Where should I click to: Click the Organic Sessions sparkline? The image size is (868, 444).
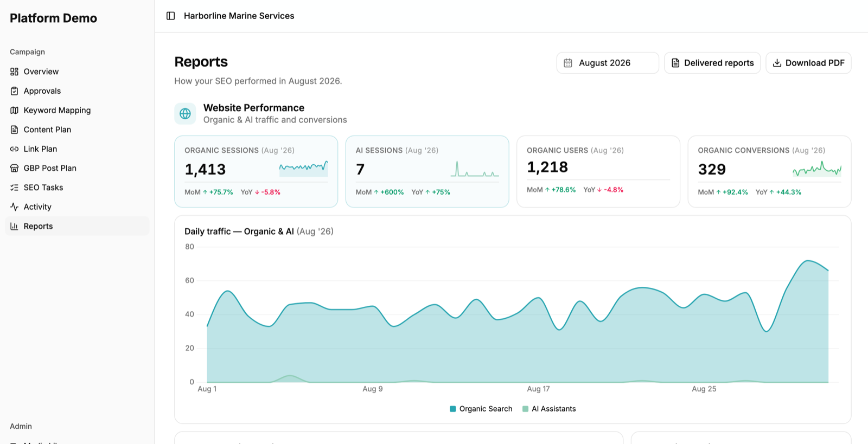(303, 168)
